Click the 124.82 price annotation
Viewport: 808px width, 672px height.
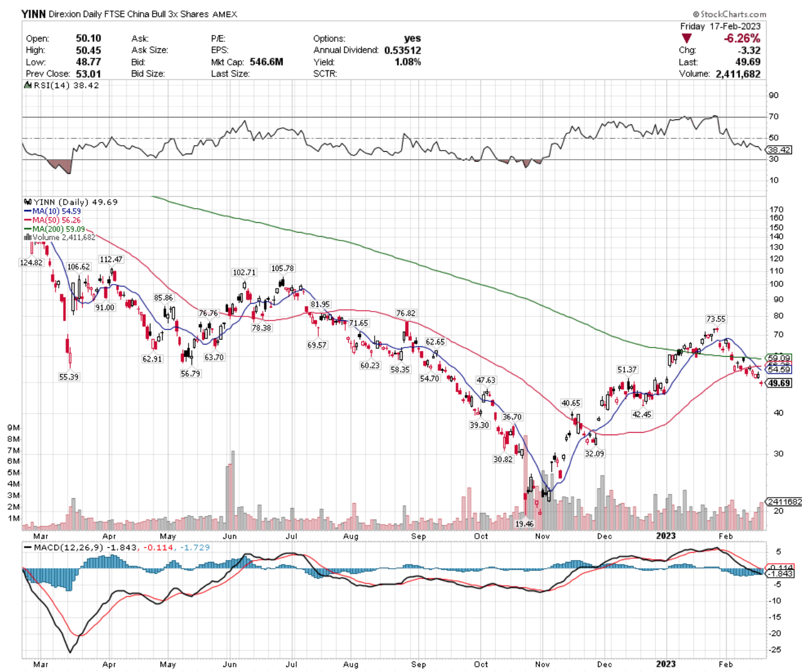pyautogui.click(x=31, y=263)
